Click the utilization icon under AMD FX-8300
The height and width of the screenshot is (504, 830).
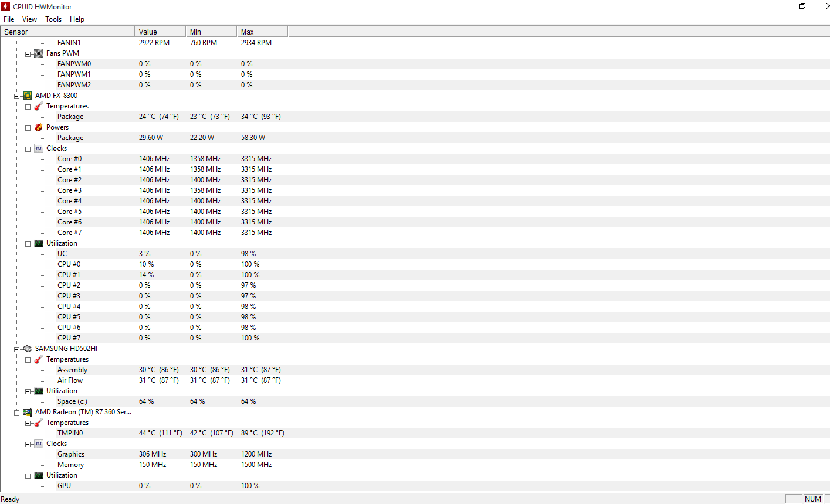coord(39,243)
